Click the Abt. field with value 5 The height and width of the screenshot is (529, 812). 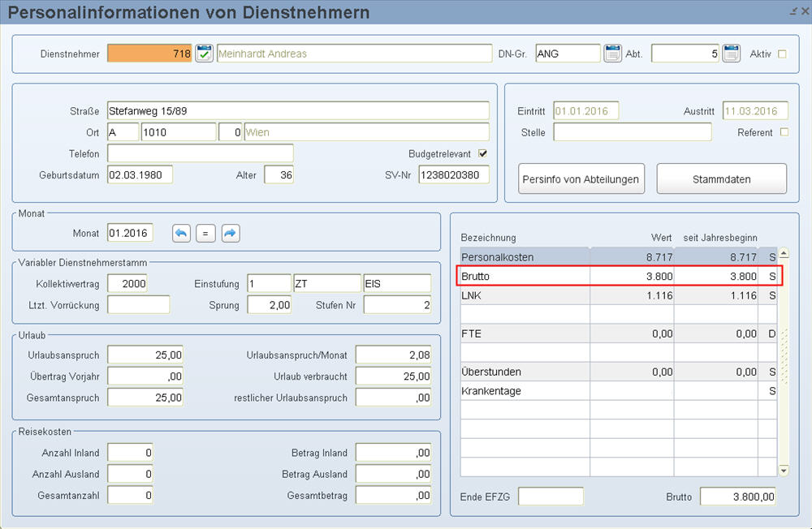click(x=685, y=54)
